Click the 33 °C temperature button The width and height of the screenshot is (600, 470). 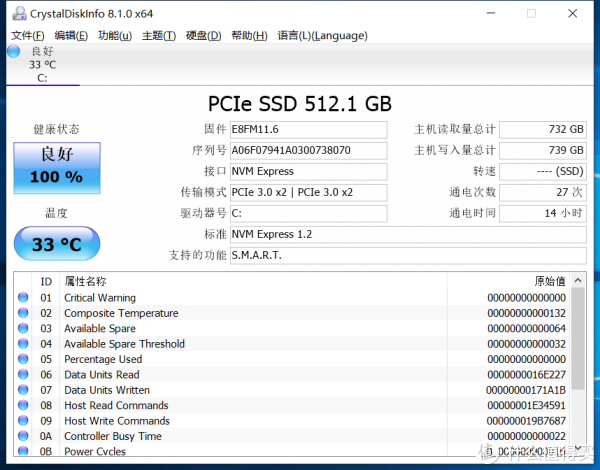57,243
